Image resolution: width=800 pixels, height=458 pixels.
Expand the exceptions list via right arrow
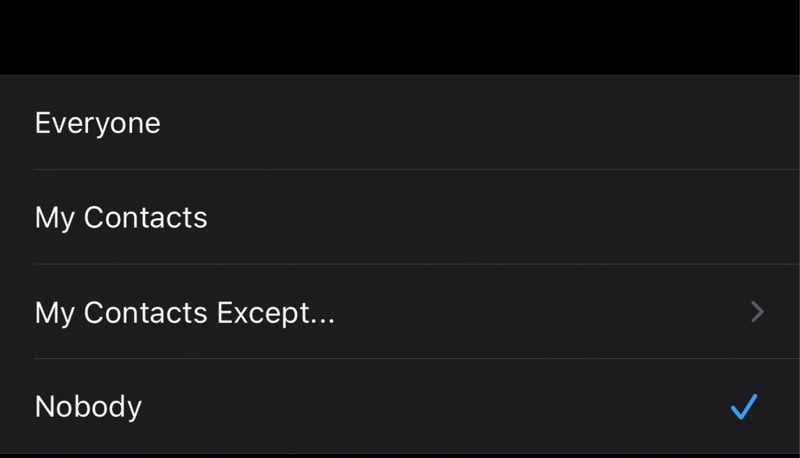coord(757,313)
